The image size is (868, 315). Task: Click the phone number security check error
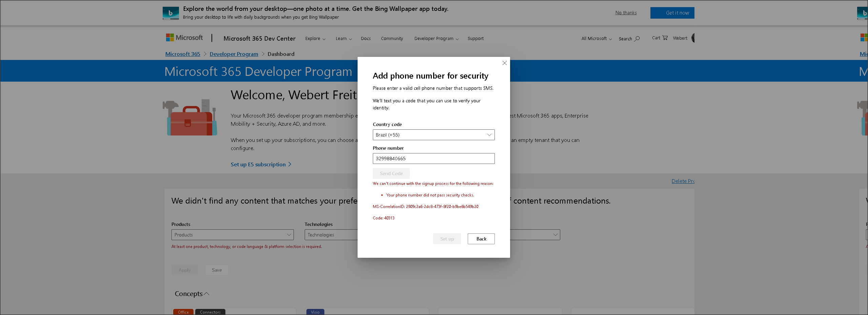430,195
